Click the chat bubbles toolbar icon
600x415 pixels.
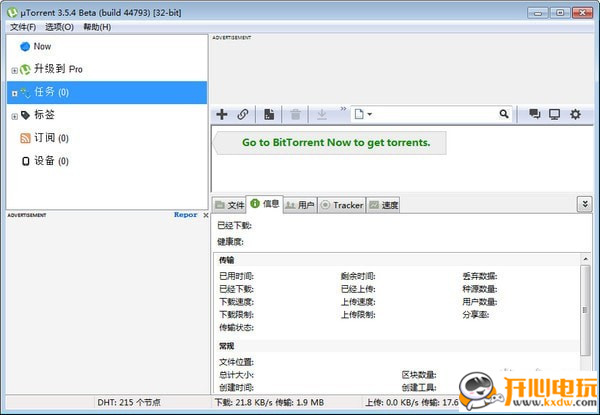click(535, 114)
